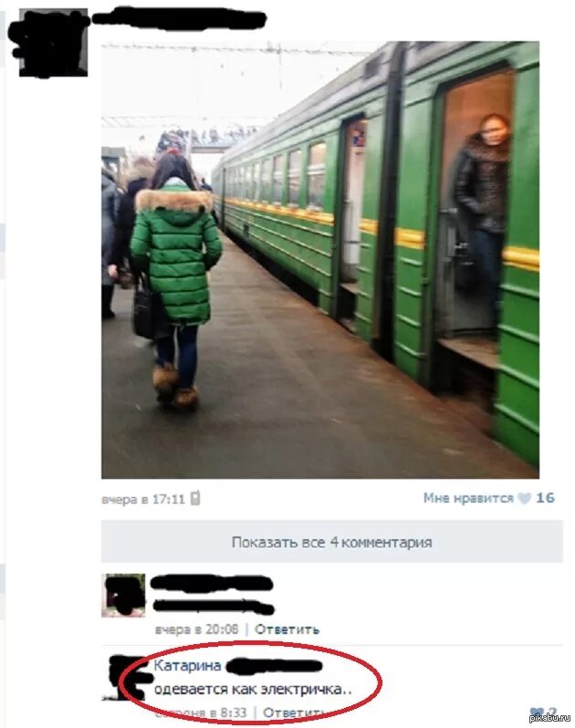Click the mobile phone icon after 17:11

pos(195,498)
